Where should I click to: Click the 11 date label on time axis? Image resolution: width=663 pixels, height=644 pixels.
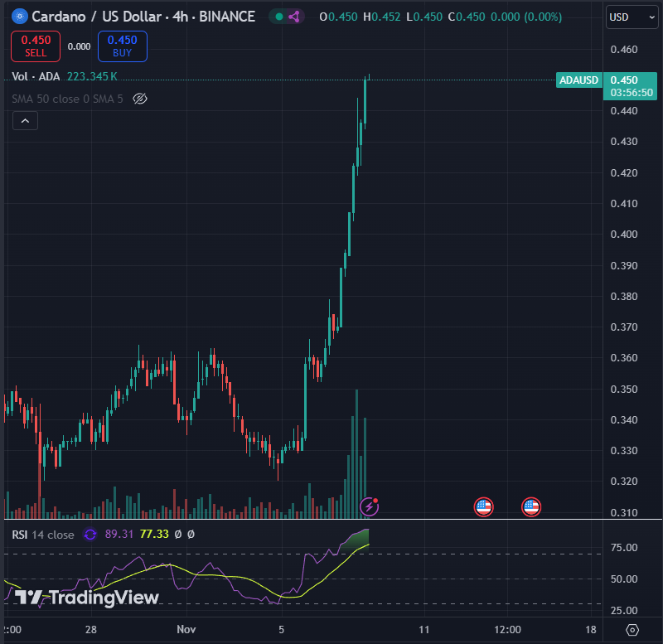(424, 629)
